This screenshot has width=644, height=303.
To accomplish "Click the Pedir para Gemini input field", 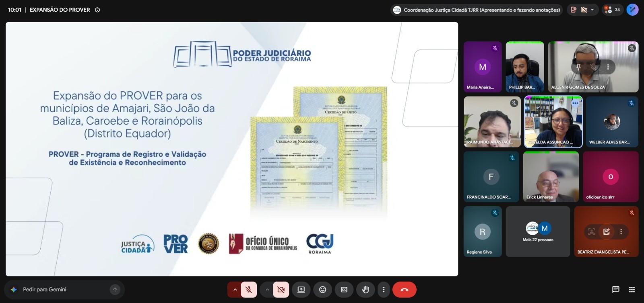I will (x=64, y=289).
